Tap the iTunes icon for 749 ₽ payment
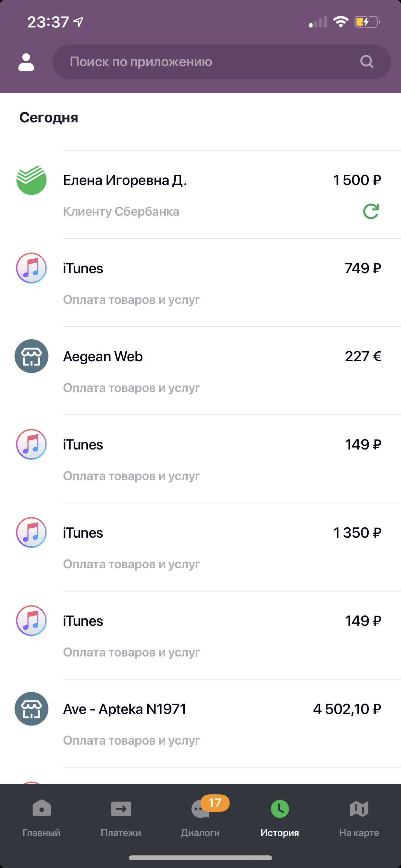 click(31, 268)
